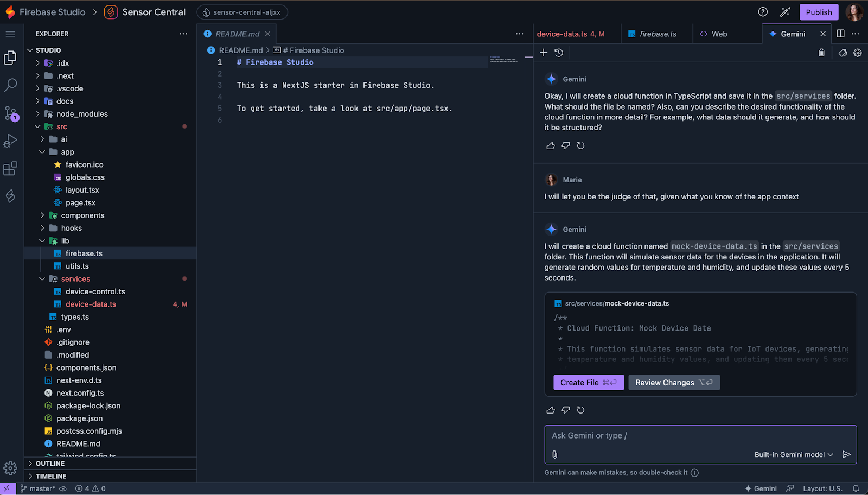The width and height of the screenshot is (868, 495).
Task: Open Gemini chat settings gear
Action: [858, 53]
